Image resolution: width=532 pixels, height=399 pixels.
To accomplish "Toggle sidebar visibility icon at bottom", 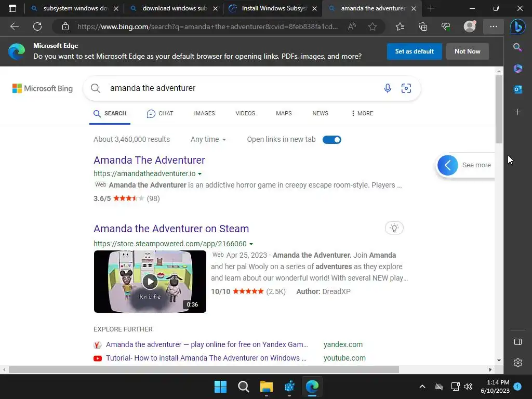I will click(518, 342).
